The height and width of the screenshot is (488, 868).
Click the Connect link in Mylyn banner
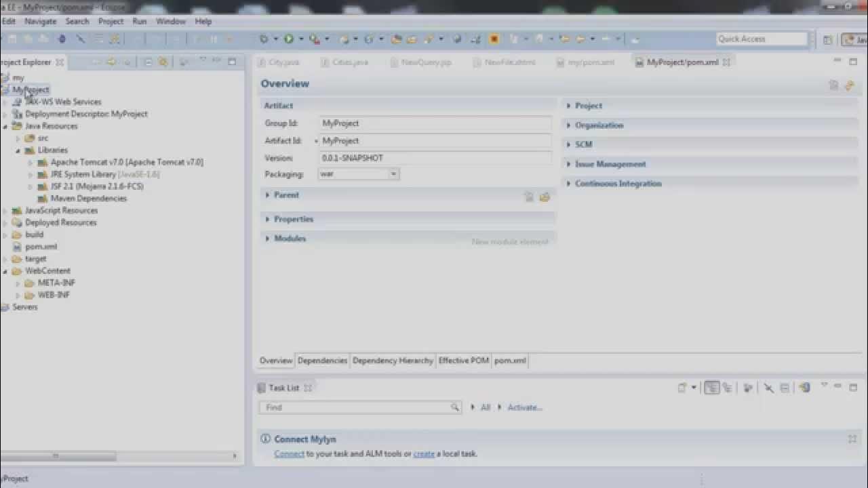[289, 454]
